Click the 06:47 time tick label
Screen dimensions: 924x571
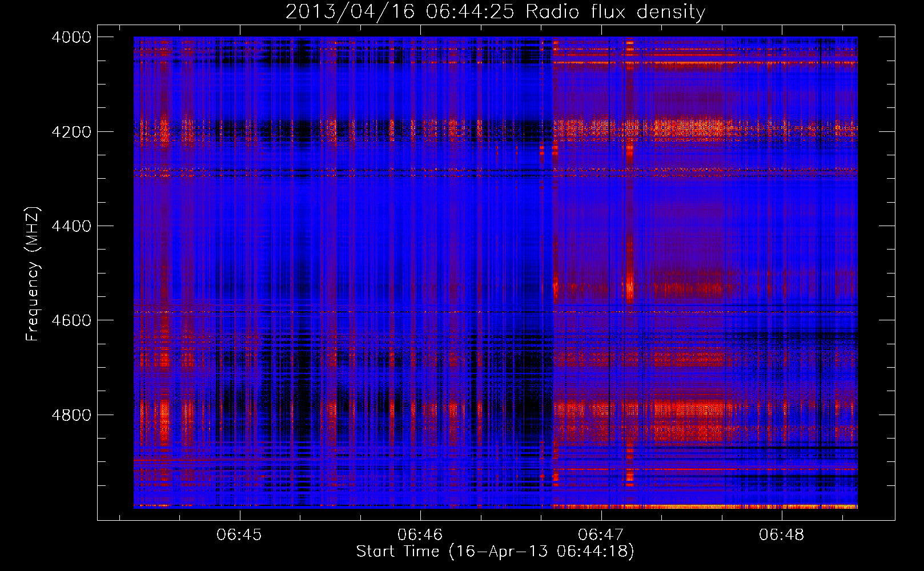(601, 535)
